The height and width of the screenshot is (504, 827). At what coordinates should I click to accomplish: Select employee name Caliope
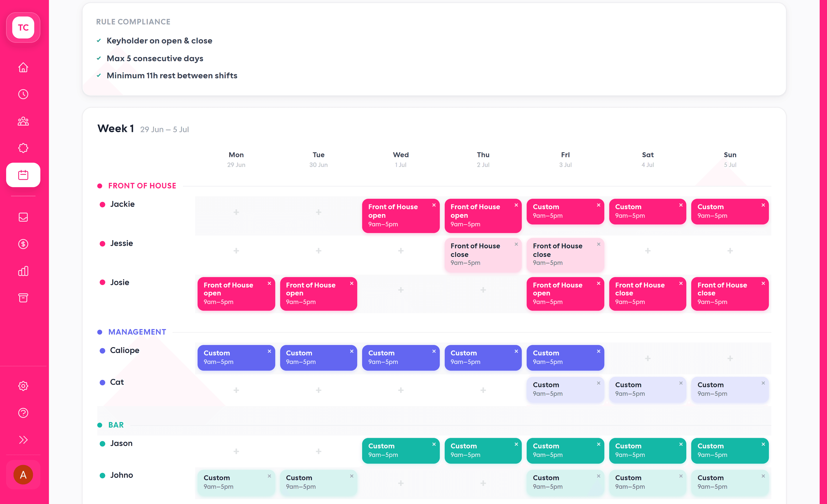(124, 350)
